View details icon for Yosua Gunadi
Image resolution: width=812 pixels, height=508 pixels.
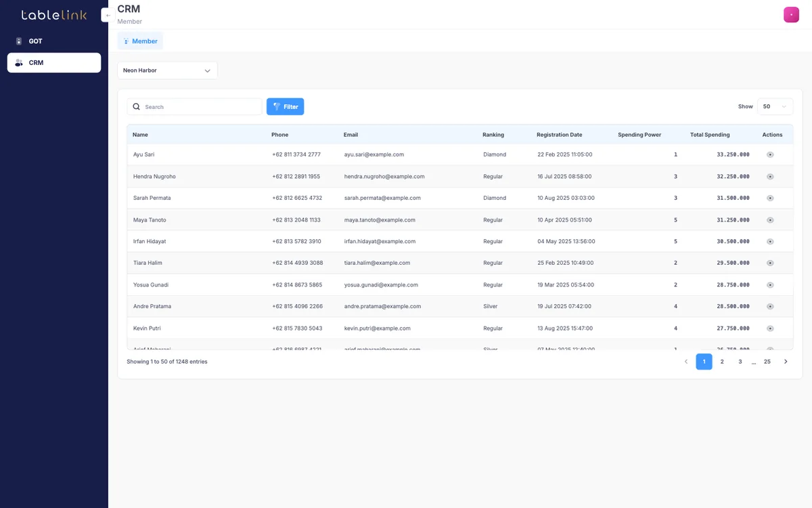[x=770, y=284]
